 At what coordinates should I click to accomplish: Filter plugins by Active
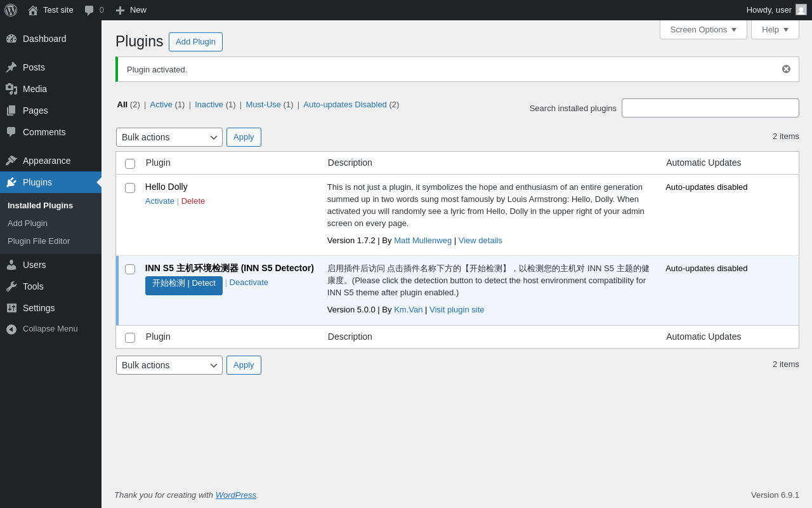pyautogui.click(x=161, y=105)
